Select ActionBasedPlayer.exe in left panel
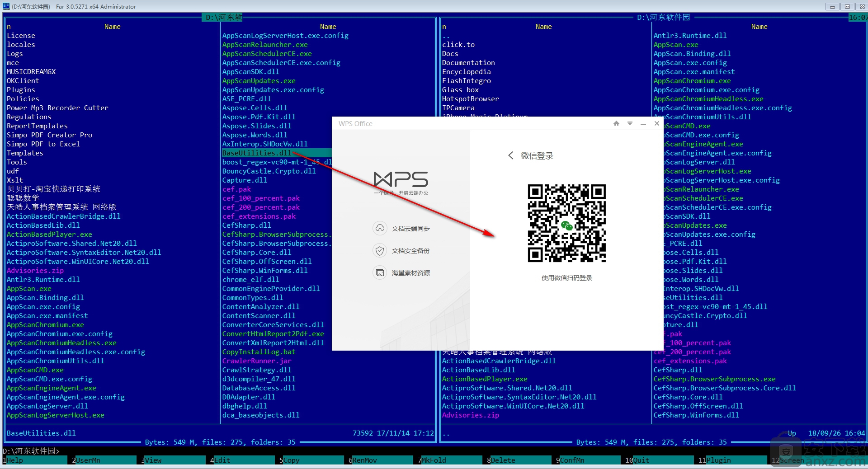The image size is (868, 469). pyautogui.click(x=49, y=234)
